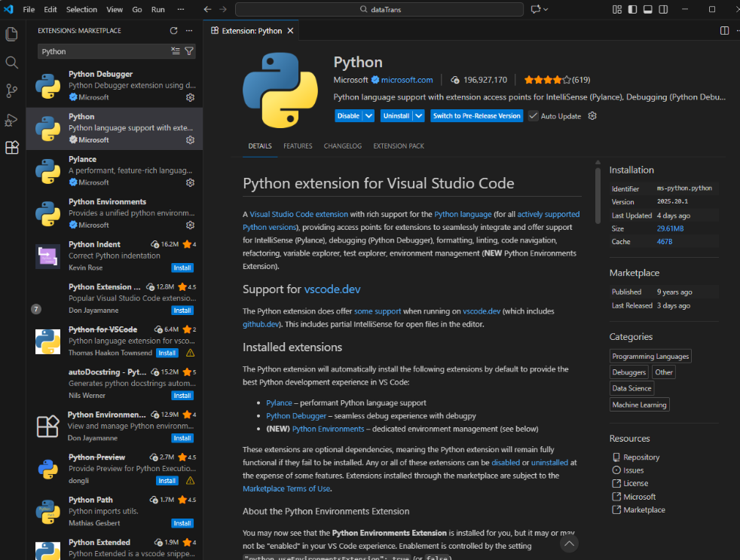Clear extensions search results
This screenshot has width=740, height=560.
176,51
